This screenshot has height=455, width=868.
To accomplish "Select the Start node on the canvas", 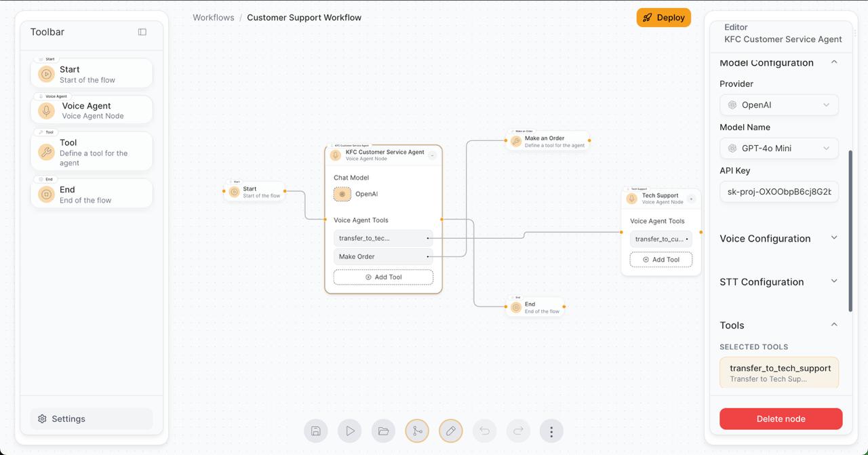I will pyautogui.click(x=254, y=192).
